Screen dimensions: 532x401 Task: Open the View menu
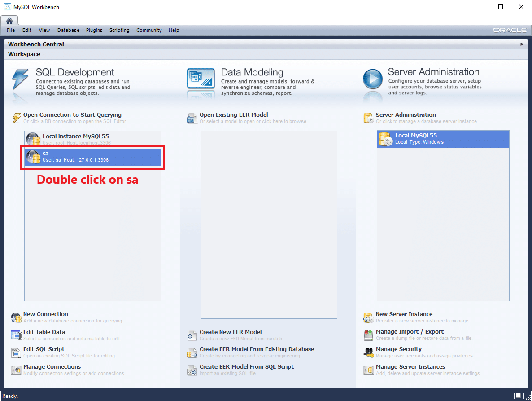point(44,30)
